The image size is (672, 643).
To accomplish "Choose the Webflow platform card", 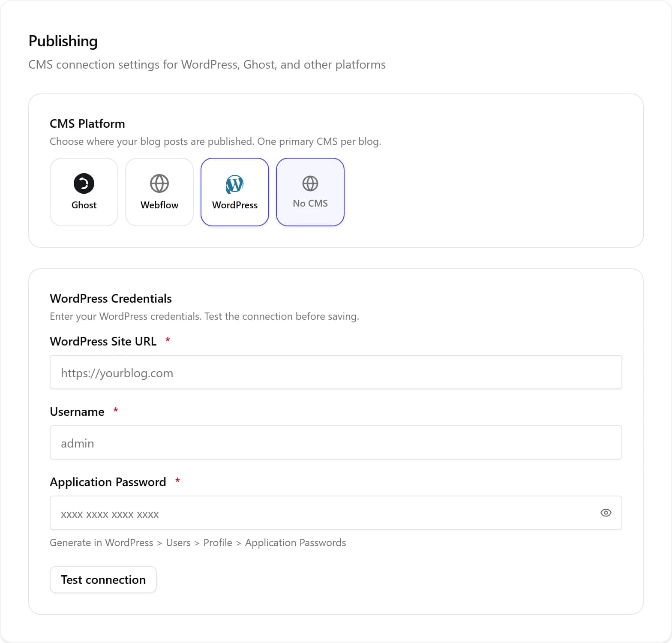I will pyautogui.click(x=159, y=192).
